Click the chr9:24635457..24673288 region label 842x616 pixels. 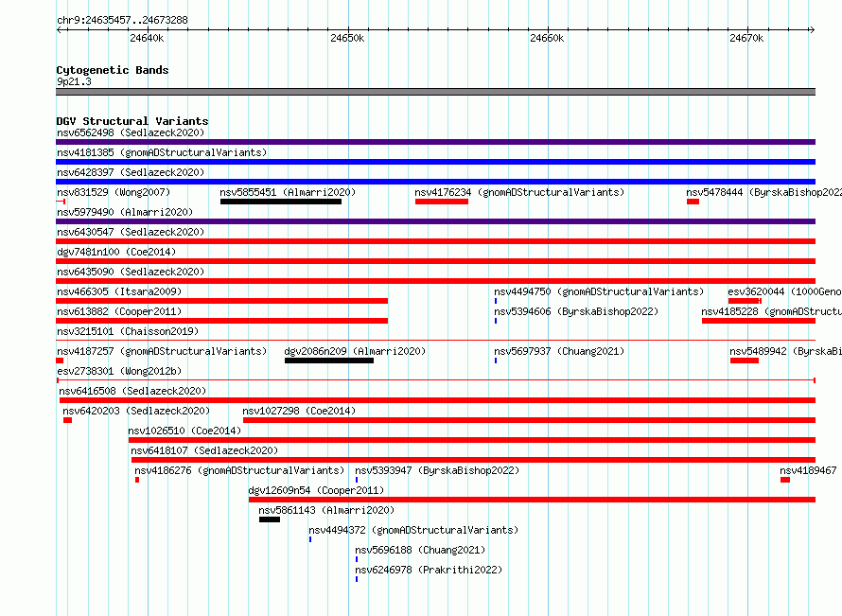(122, 20)
